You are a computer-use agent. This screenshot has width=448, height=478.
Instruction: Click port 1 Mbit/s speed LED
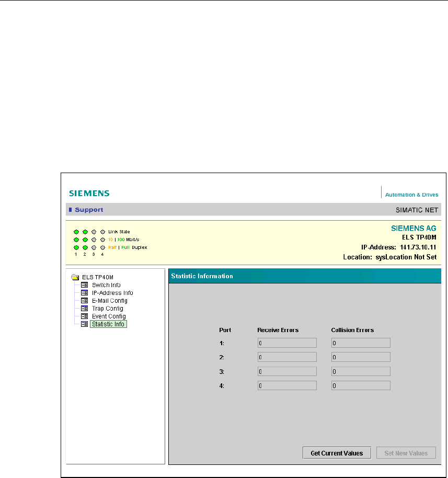coord(76,240)
